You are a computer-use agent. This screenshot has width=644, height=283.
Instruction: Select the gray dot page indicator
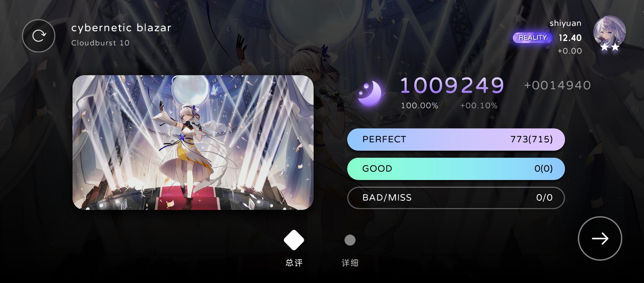click(x=350, y=240)
